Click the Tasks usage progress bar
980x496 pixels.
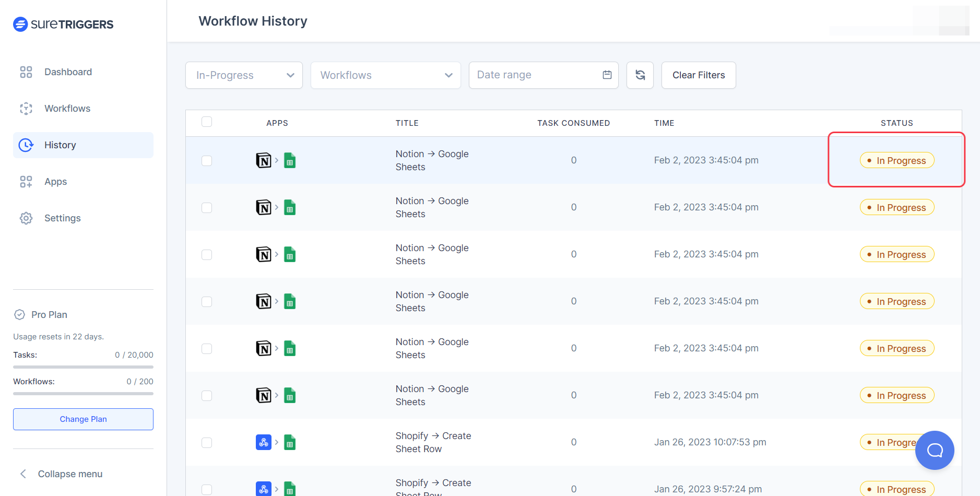(x=83, y=367)
